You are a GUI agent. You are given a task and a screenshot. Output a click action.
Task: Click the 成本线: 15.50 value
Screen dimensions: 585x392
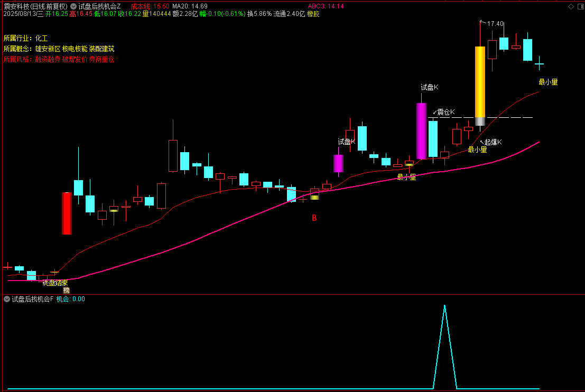150,6
